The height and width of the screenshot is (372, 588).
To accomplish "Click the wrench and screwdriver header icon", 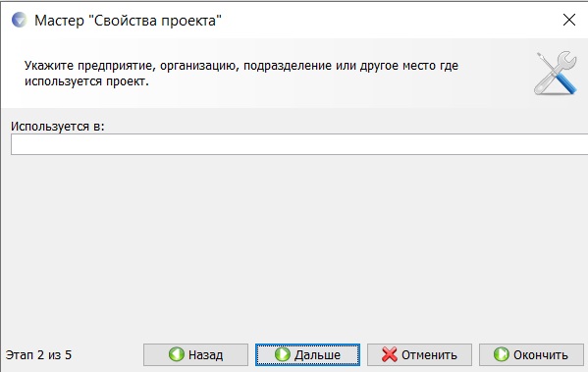I will pyautogui.click(x=556, y=73).
